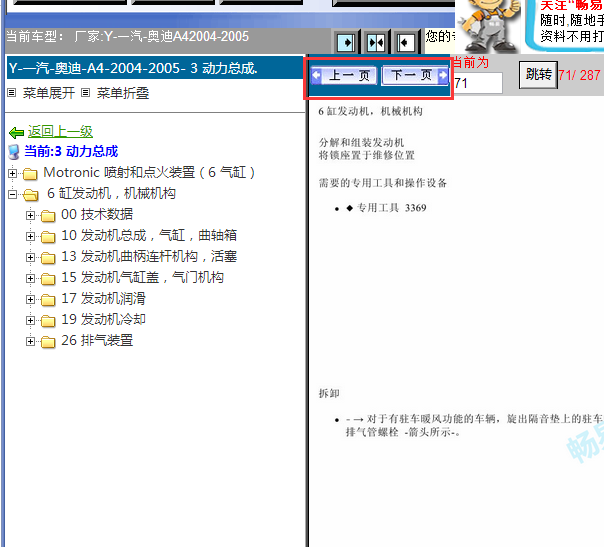Select Motronic 喷射和点火装置（6 气缸）tree item
Image resolution: width=604 pixels, height=547 pixels.
149,172
